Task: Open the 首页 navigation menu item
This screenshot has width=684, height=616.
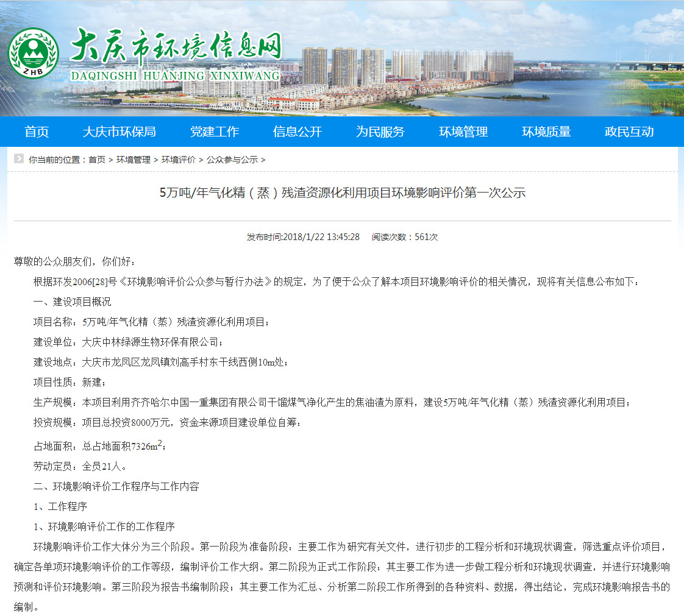Action: click(37, 132)
